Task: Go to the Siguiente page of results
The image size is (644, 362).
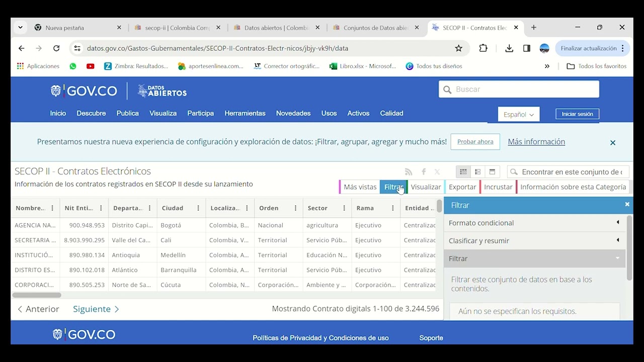Action: [x=96, y=309]
